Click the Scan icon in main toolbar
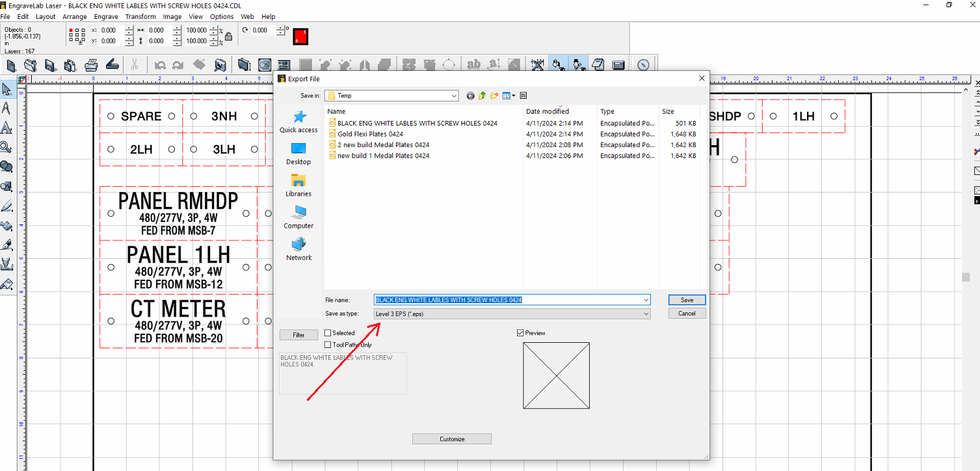980x471 pixels. (112, 64)
